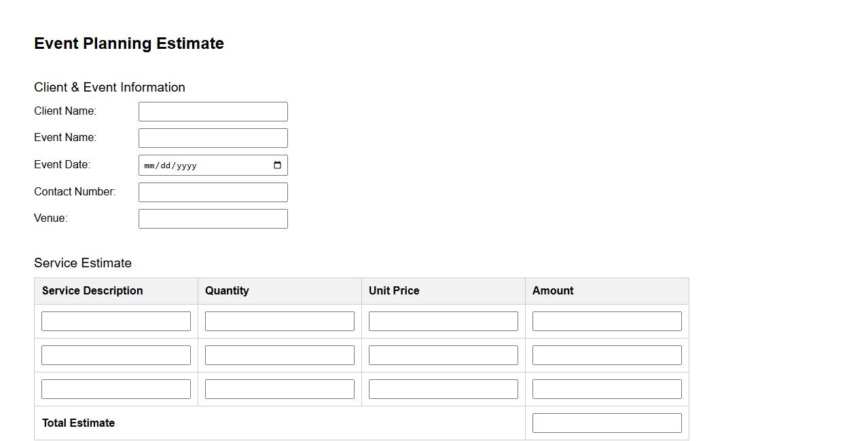Click the Venue text field
The height and width of the screenshot is (441, 868).
point(213,219)
